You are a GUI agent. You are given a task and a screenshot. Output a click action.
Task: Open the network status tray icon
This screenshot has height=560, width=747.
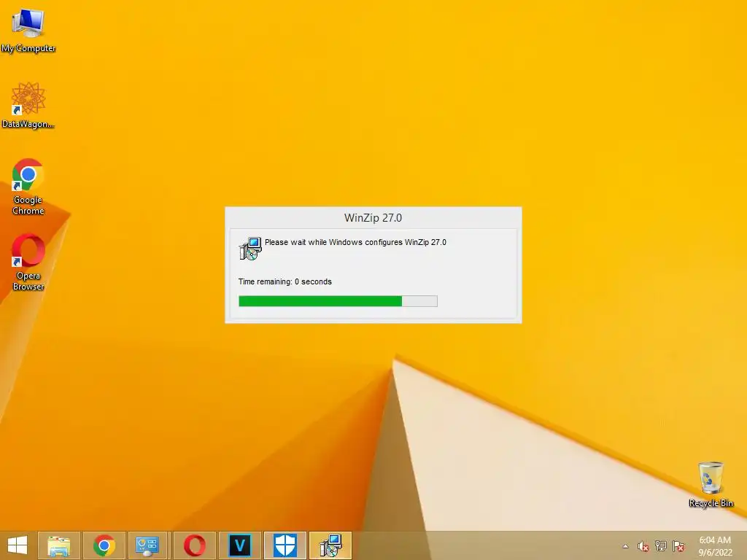[x=661, y=546]
